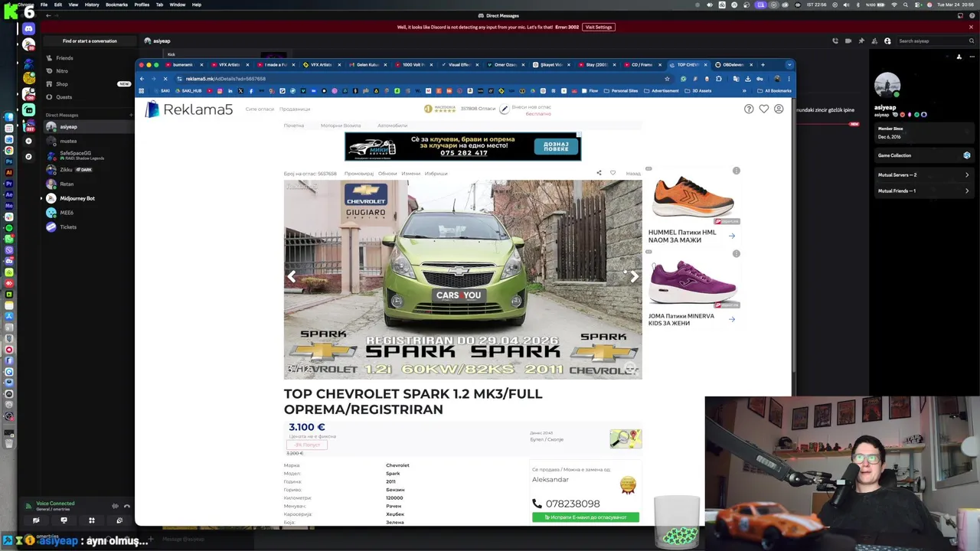
Task: Click Внеси нов оглас link
Action: point(531,107)
